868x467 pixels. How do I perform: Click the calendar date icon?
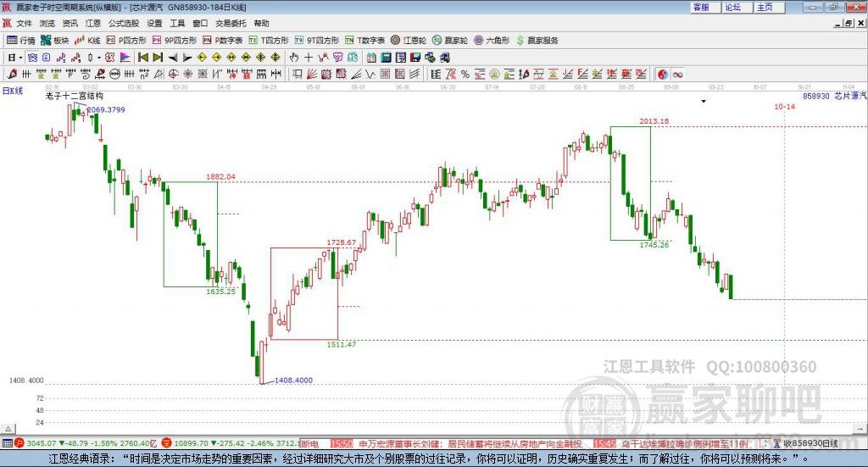pos(371,58)
